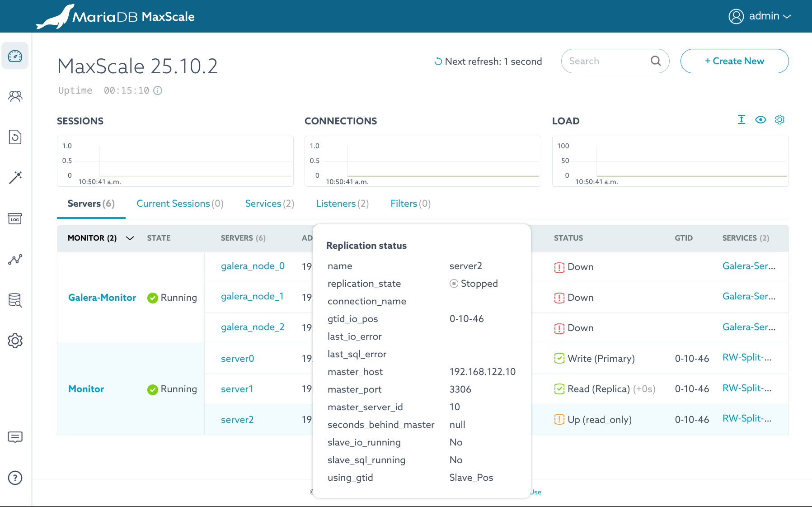
Task: Click into the Search input field
Action: click(x=607, y=61)
